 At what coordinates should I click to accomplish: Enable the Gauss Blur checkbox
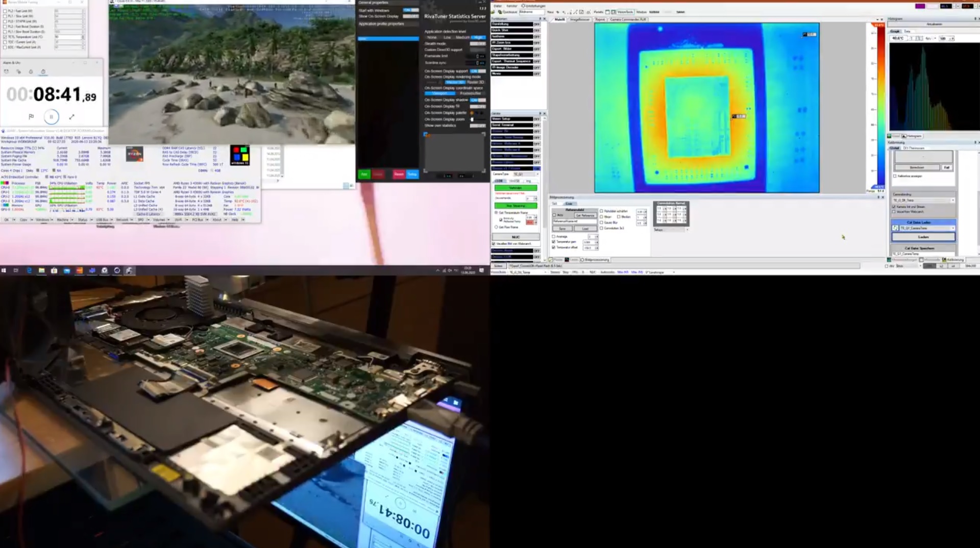602,222
